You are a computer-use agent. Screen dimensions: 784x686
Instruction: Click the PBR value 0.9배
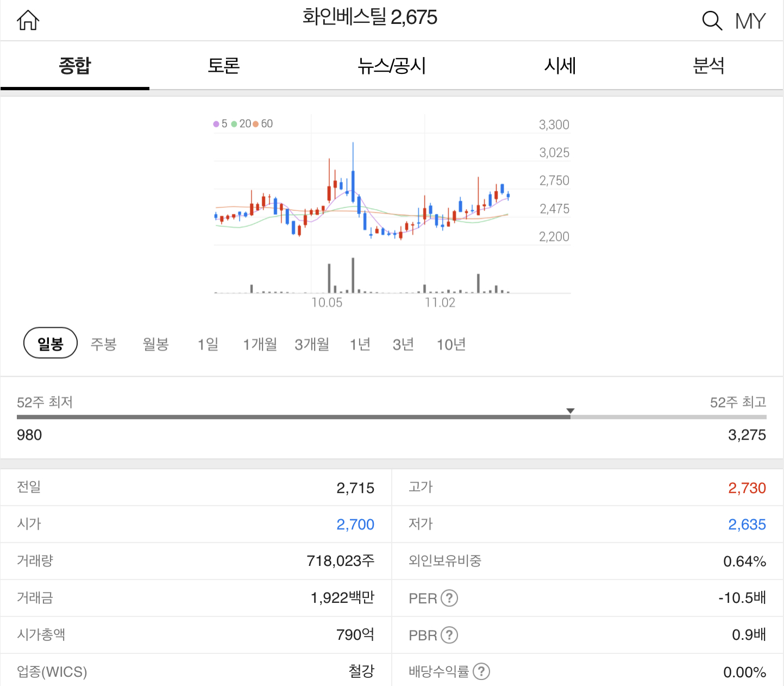click(x=749, y=635)
